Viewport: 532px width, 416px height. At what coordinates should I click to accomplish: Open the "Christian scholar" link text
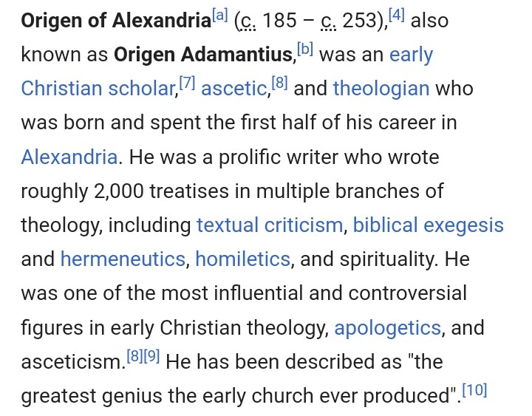[98, 89]
